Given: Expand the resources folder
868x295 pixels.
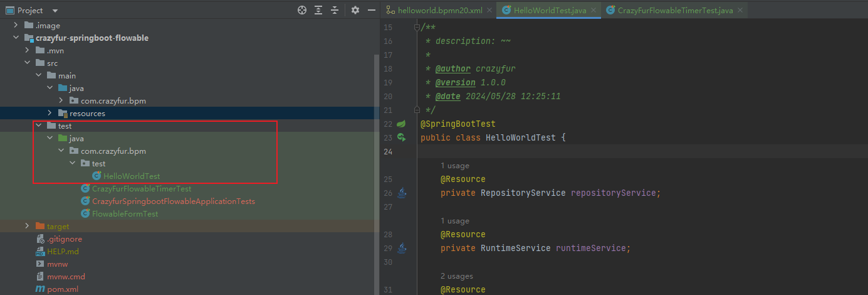Looking at the screenshot, I should click(x=50, y=113).
